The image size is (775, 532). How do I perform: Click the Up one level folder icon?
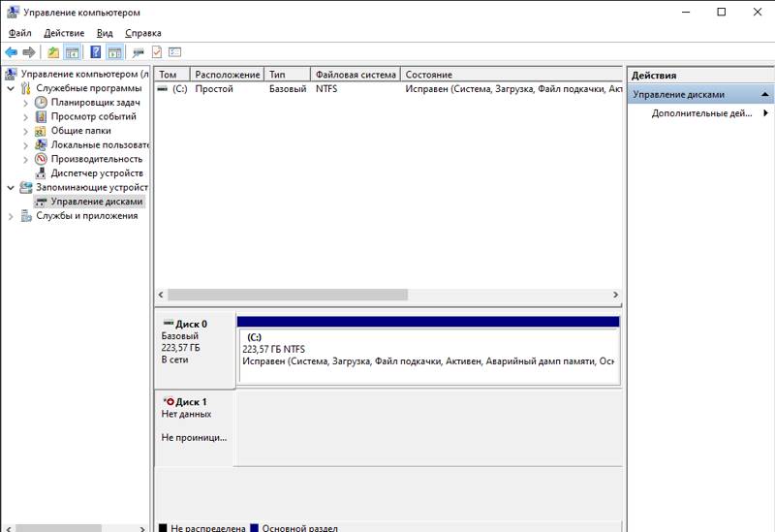tap(53, 52)
